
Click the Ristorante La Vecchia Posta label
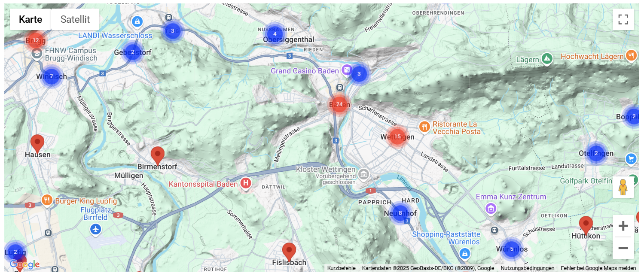[457, 128]
